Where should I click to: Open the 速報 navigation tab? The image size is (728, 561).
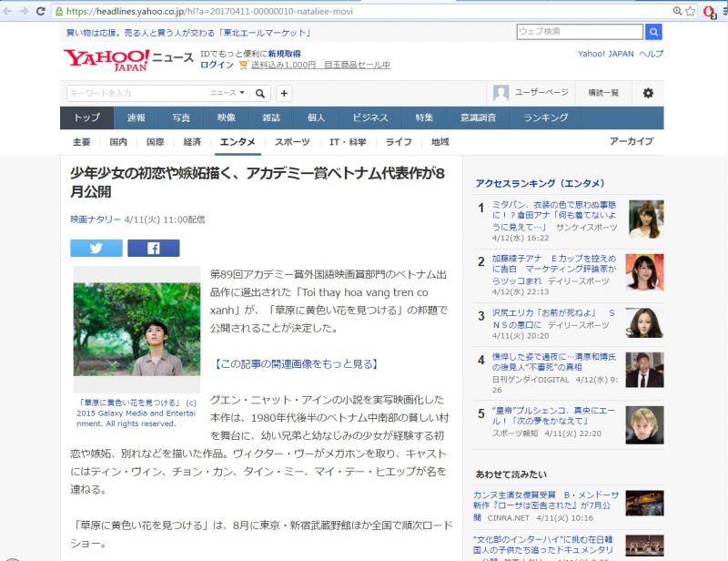tap(136, 117)
